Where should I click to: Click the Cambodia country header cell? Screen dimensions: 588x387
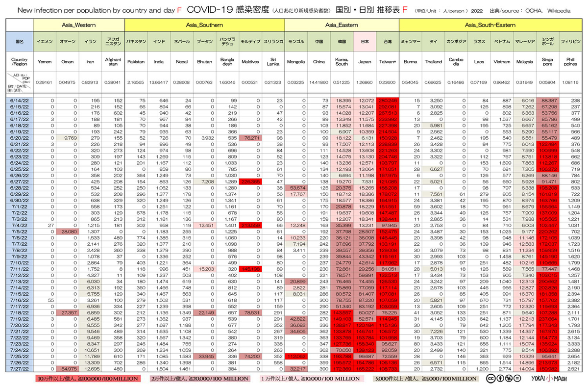[x=456, y=62]
